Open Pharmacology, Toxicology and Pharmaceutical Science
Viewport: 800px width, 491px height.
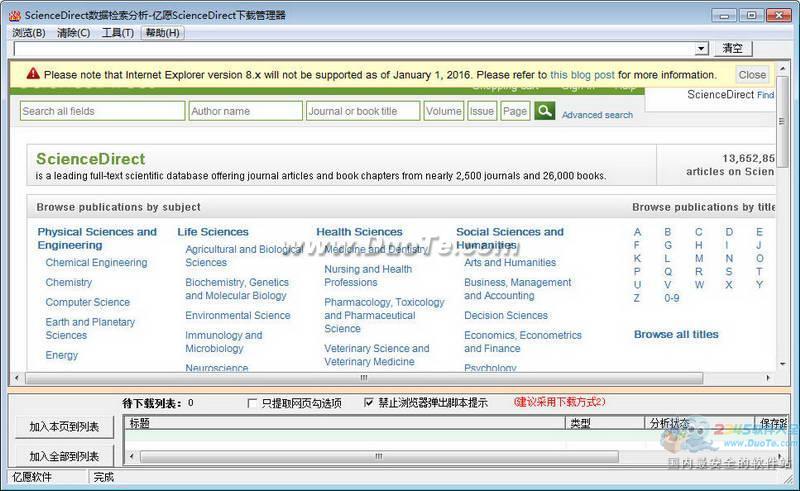[384, 315]
